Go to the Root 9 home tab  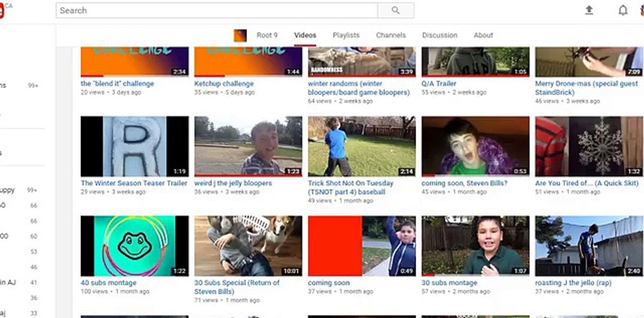click(267, 35)
